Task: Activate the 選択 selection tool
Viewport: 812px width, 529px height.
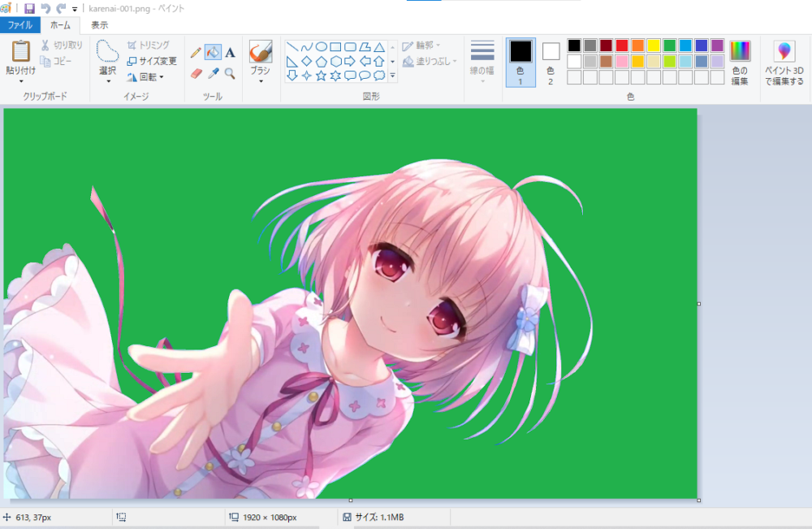Action: [x=108, y=52]
